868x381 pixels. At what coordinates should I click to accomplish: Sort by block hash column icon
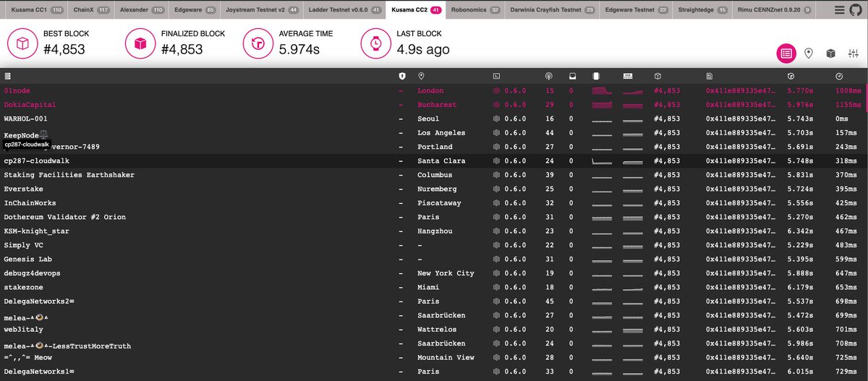[710, 76]
